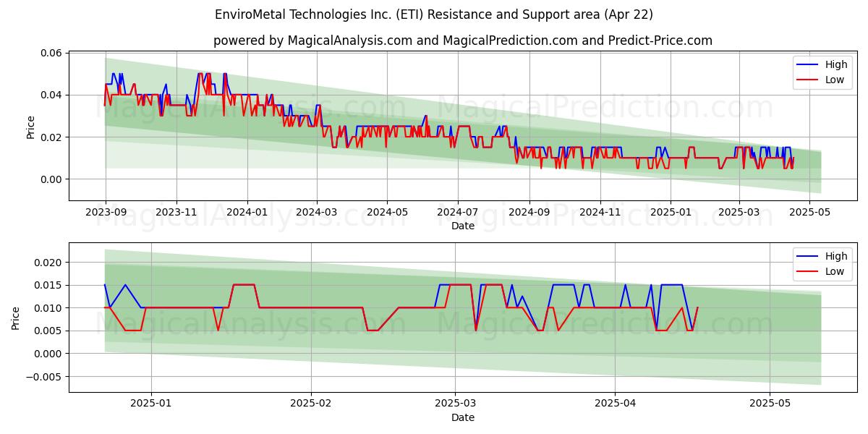Click the '2025-04' x-axis label of bottom chart

click(616, 404)
